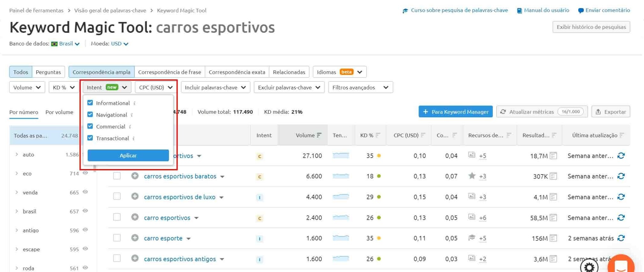Click the star SERP feature icon for carros esportivos baratos
This screenshot has height=272, width=644.
click(x=472, y=175)
